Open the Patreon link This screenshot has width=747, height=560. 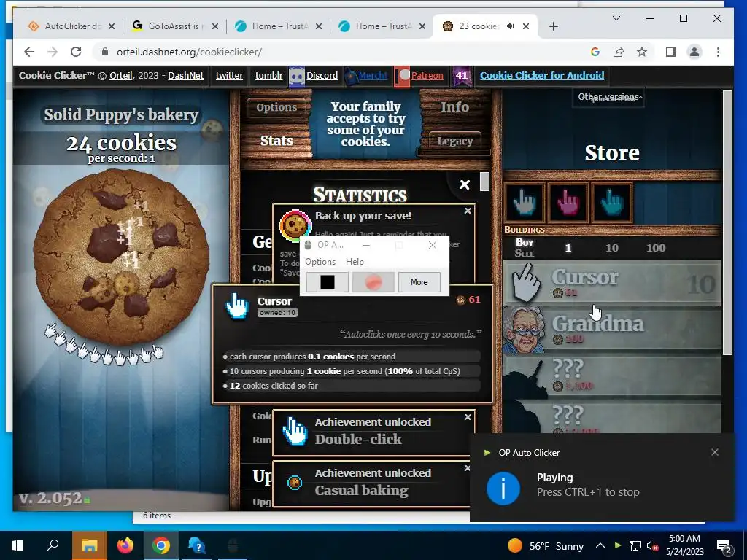pos(427,75)
